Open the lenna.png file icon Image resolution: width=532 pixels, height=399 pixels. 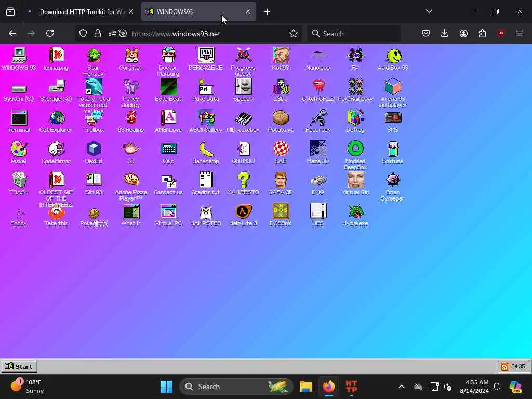[56, 55]
